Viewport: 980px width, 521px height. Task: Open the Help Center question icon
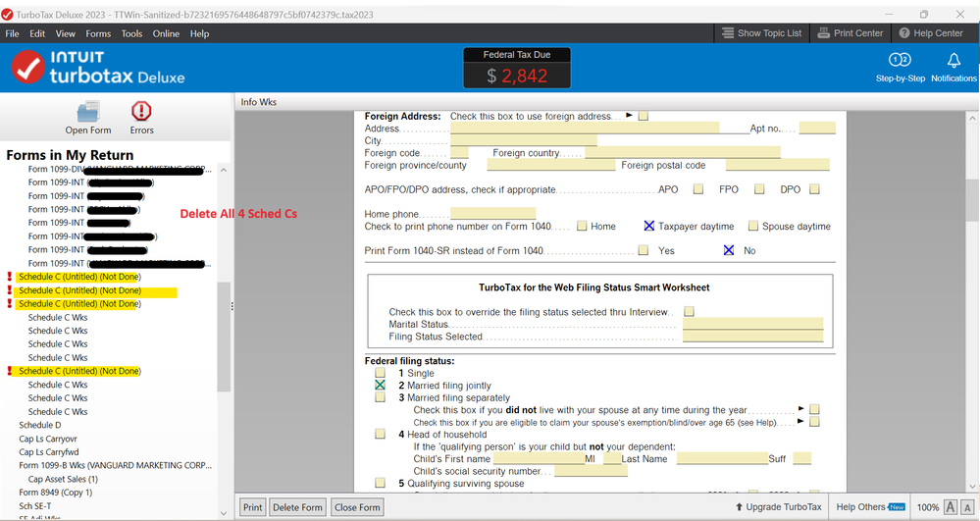pos(903,33)
